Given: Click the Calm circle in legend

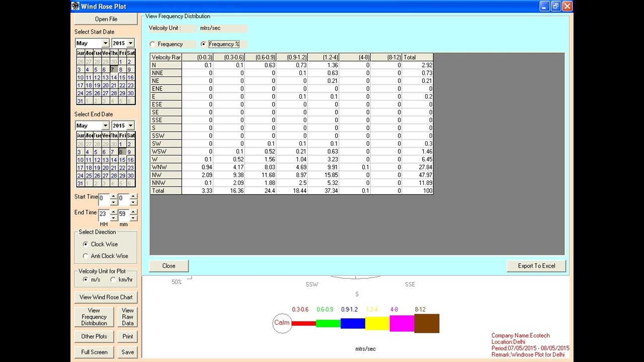Looking at the screenshot, I should [x=282, y=323].
